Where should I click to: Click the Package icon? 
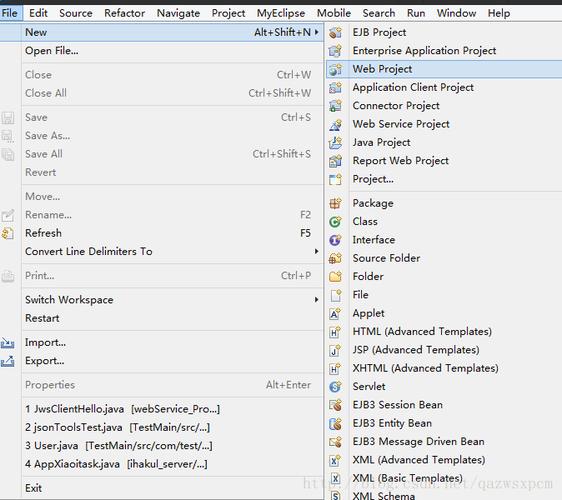click(x=335, y=204)
